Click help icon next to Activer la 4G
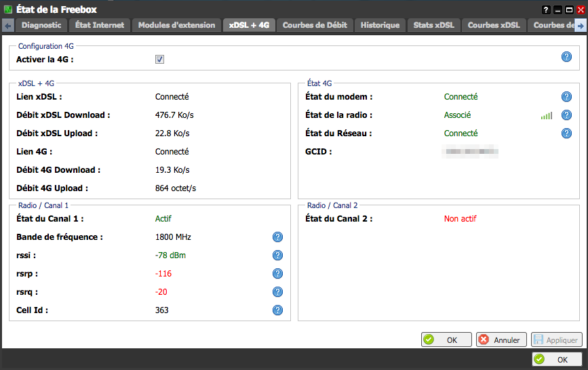Image resolution: width=588 pixels, height=370 pixels. [x=566, y=57]
